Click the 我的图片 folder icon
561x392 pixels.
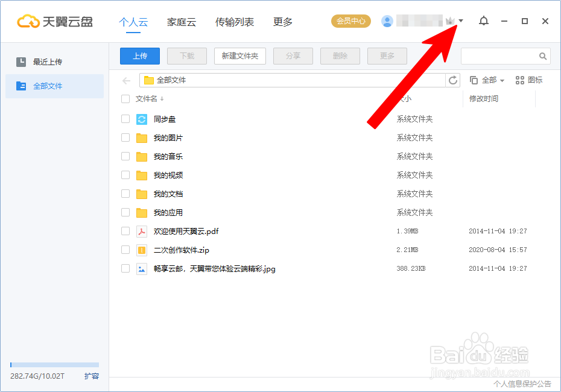142,138
